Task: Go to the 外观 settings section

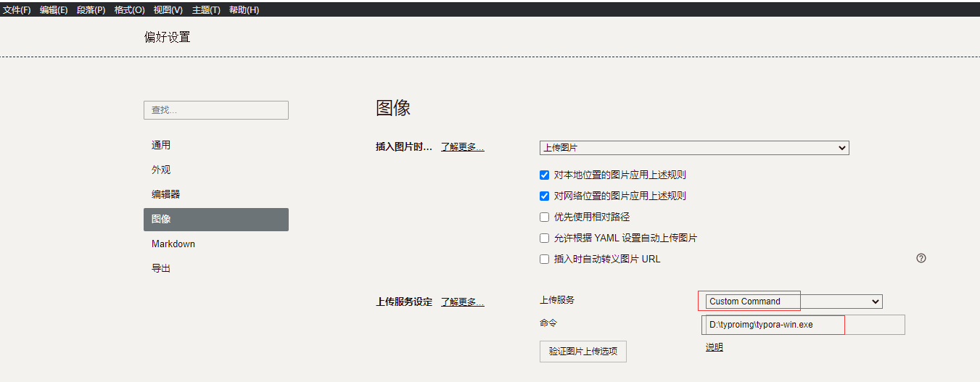Action: click(x=161, y=170)
